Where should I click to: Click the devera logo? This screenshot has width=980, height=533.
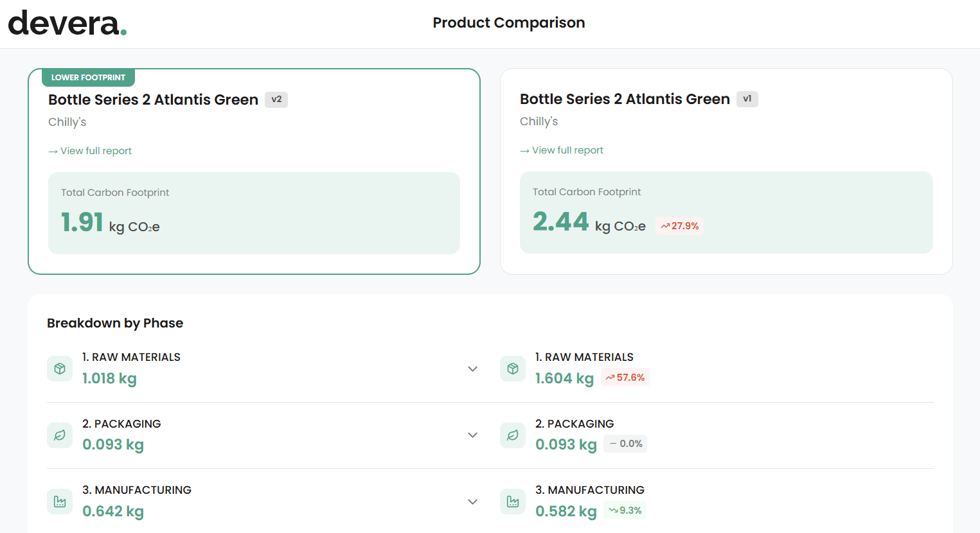click(67, 22)
